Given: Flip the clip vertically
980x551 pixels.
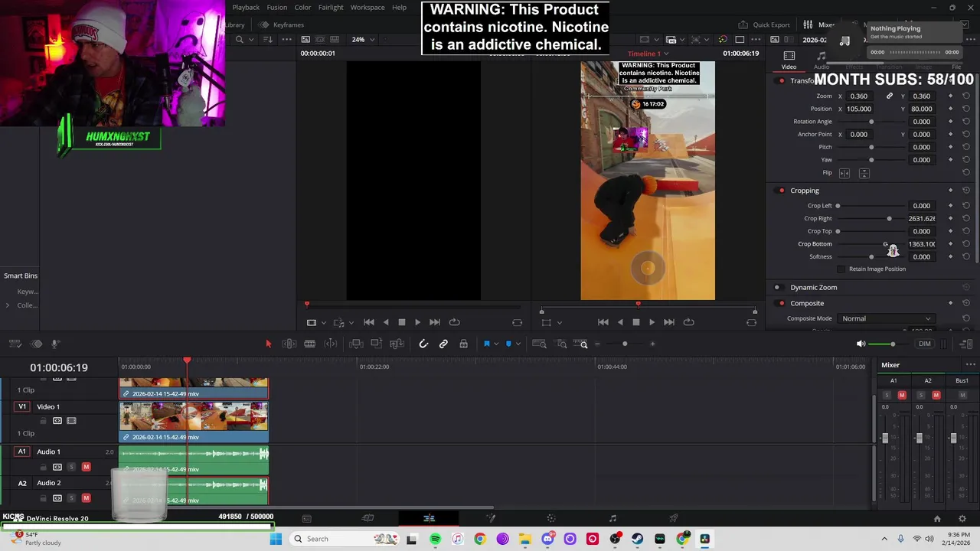Looking at the screenshot, I should tap(864, 173).
